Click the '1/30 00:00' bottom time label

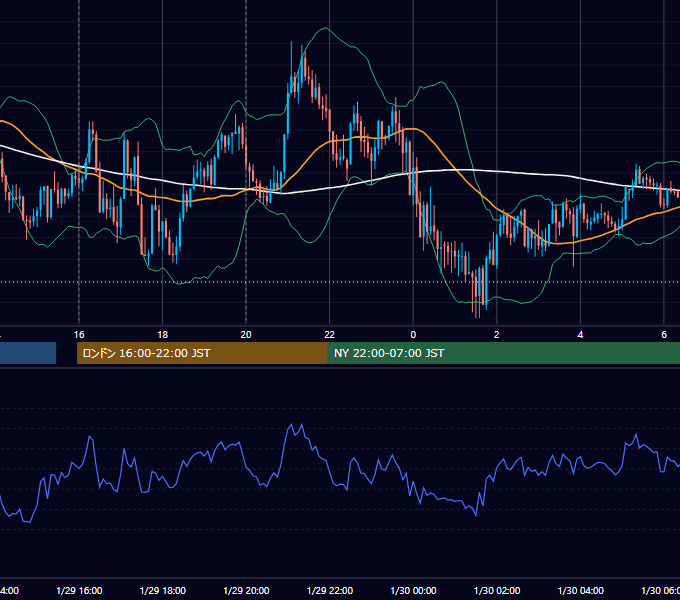point(413,590)
